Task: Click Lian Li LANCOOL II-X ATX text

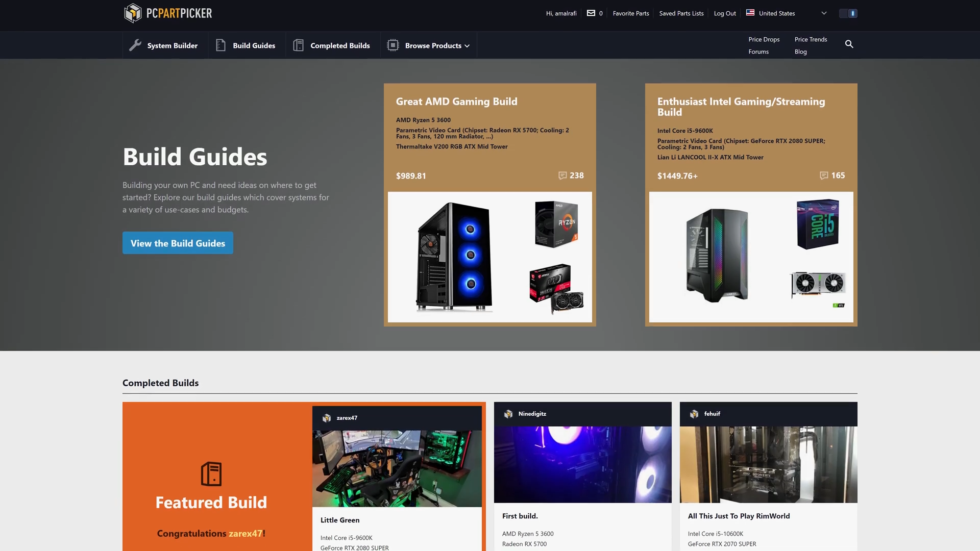Action: 710,157
